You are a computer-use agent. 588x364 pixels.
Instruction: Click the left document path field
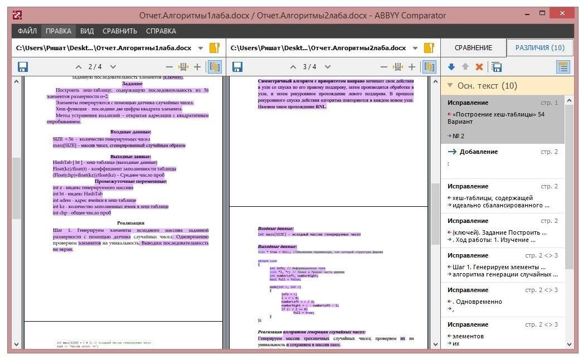coord(104,48)
